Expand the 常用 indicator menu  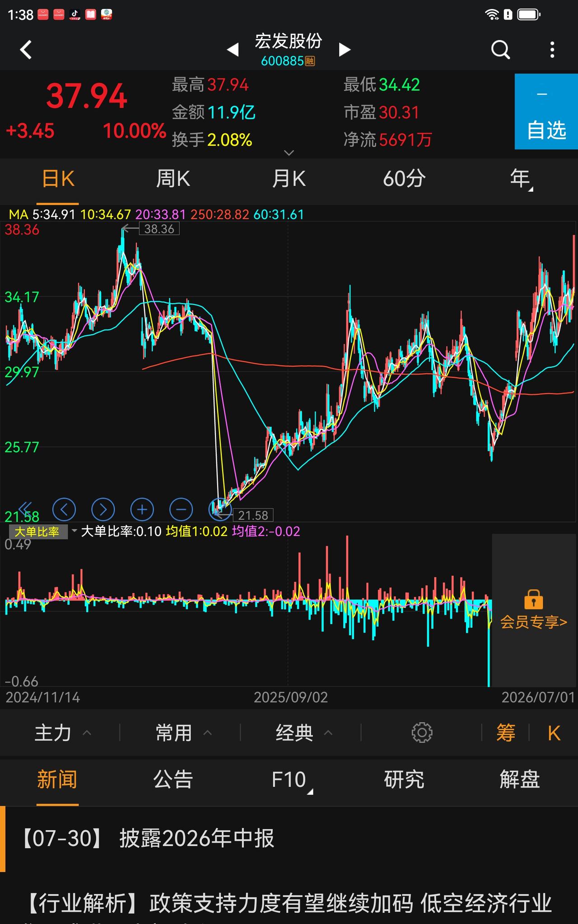pos(184,733)
